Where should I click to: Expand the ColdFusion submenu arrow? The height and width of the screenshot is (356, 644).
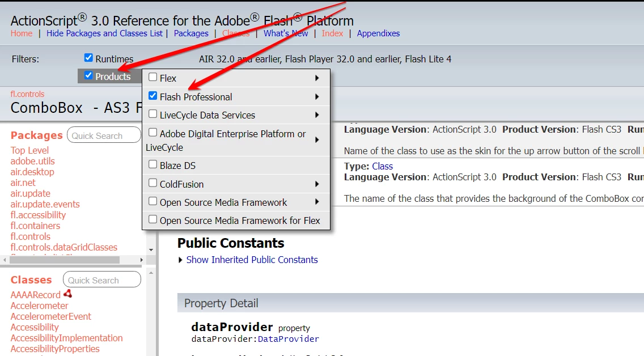(317, 184)
